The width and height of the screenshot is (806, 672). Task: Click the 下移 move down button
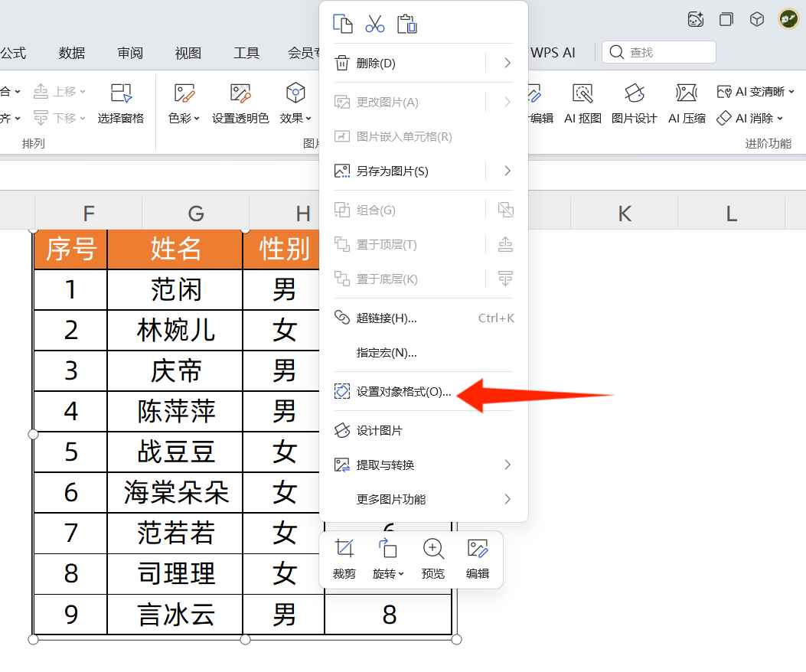59,119
